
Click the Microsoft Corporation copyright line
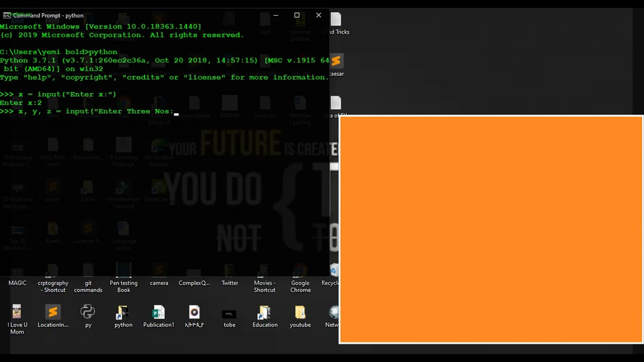tap(122, 35)
